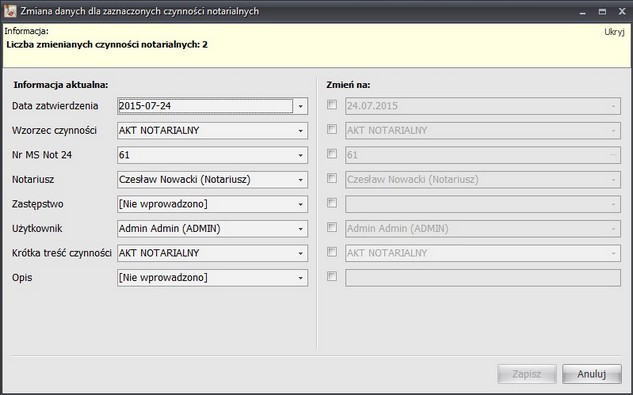The width and height of the screenshot is (633, 395).
Task: Open the Zastępstwo current value dropdown
Action: coord(300,204)
